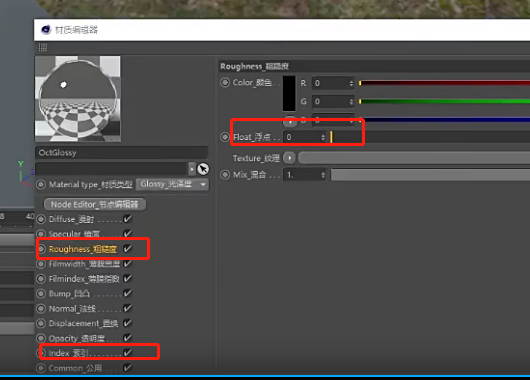530x380 pixels.
Task: Click the Texture slot long bar
Action: pyautogui.click(x=414, y=158)
